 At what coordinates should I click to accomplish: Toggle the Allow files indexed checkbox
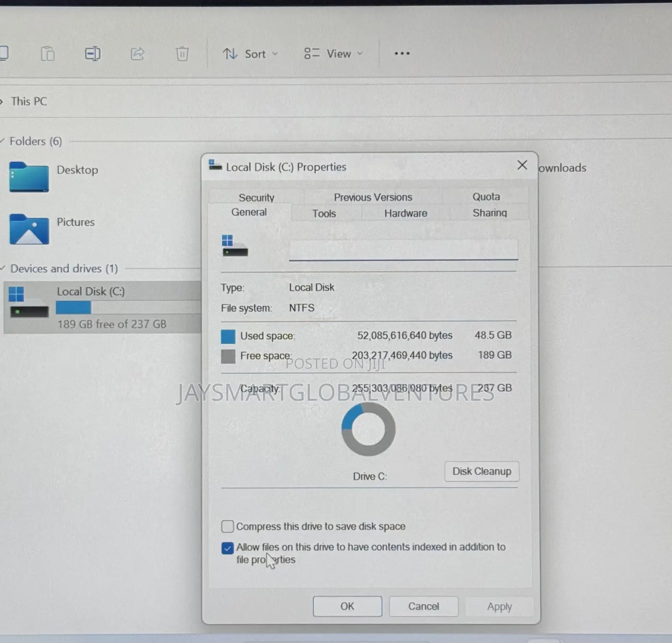(228, 548)
